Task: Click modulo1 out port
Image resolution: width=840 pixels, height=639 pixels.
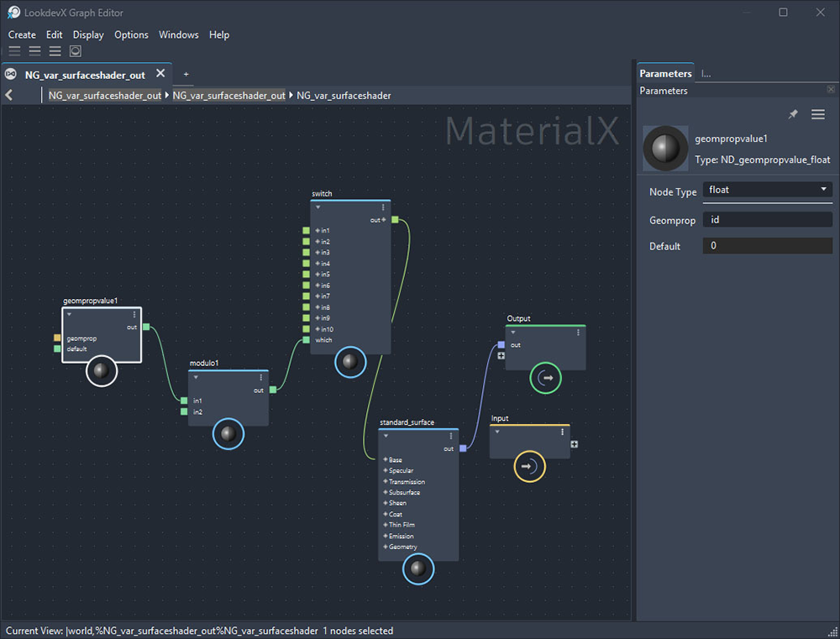Action: pyautogui.click(x=273, y=390)
